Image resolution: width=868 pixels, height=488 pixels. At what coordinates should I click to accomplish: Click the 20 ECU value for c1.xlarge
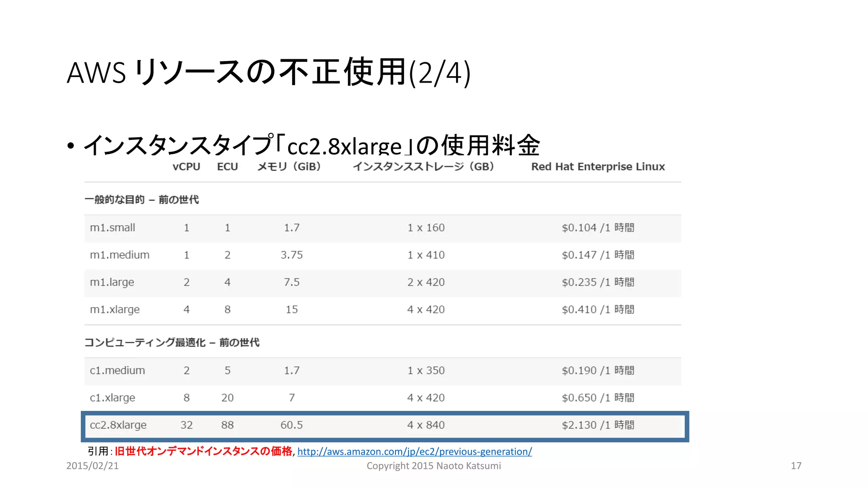click(x=228, y=398)
